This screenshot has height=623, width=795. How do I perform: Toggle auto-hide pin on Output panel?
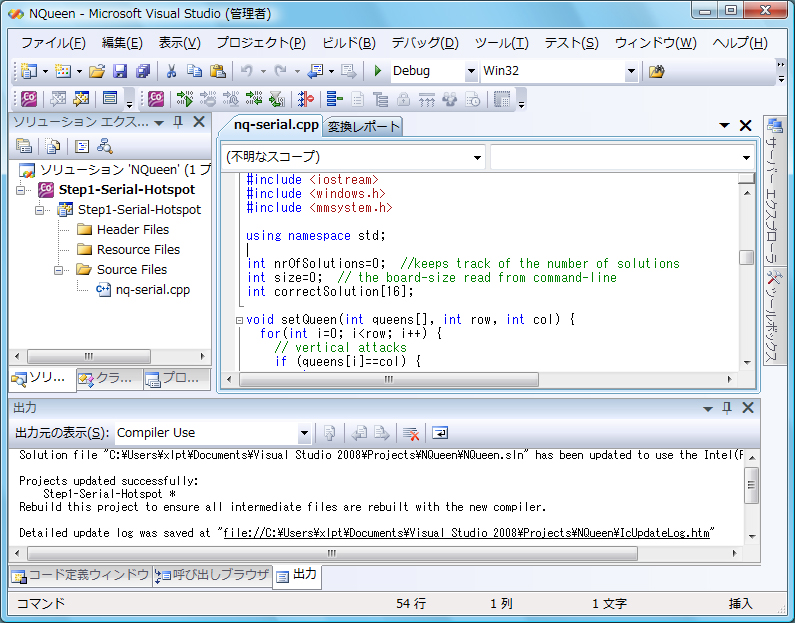(727, 408)
